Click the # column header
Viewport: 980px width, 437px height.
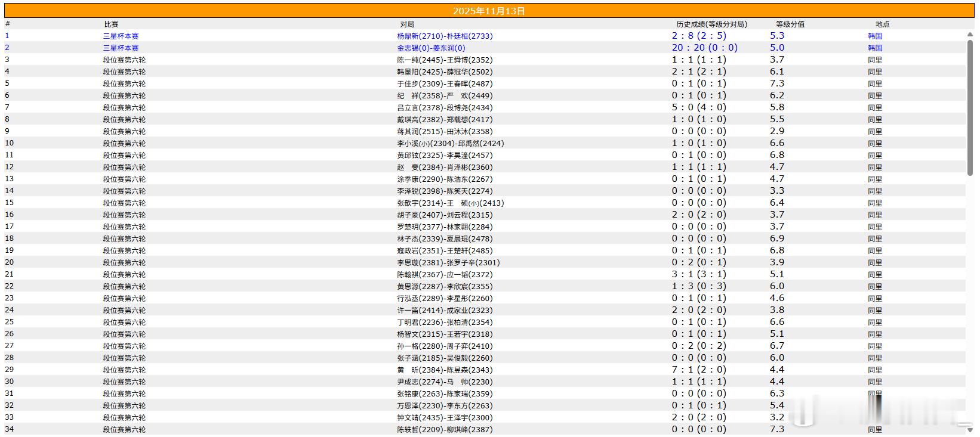pyautogui.click(x=8, y=24)
